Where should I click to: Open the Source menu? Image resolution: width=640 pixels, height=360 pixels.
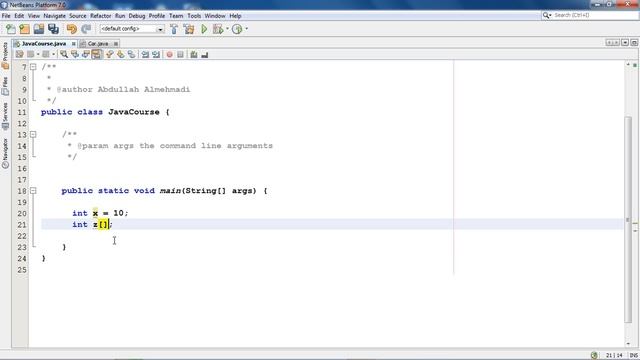(78, 16)
